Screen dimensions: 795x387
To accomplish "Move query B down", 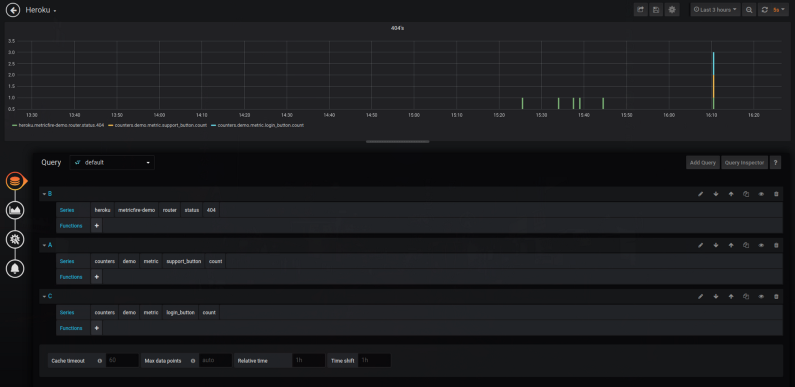I will (716, 194).
